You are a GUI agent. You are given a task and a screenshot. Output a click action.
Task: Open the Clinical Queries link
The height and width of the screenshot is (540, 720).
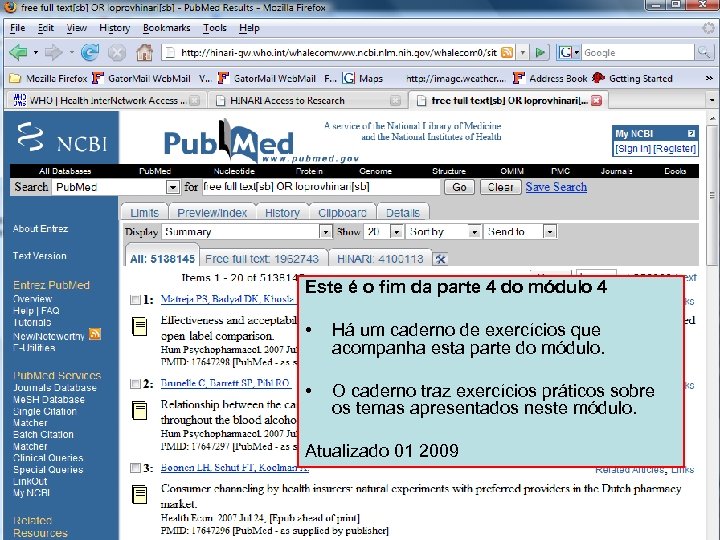tap(48, 458)
